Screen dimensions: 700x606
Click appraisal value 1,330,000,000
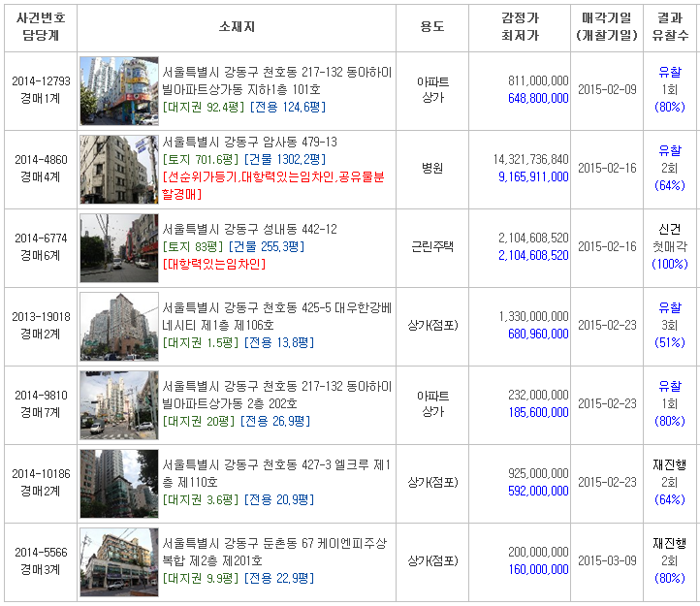pyautogui.click(x=533, y=317)
